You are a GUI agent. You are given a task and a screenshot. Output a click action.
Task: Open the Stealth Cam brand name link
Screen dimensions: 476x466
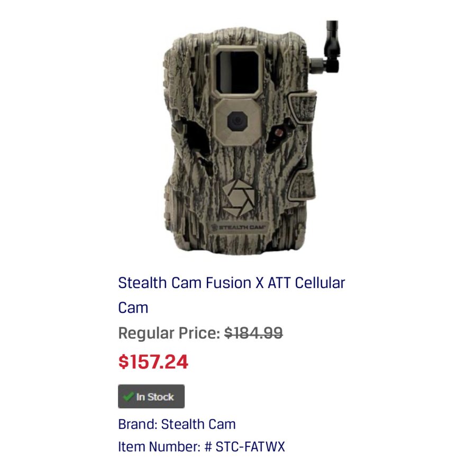198,424
